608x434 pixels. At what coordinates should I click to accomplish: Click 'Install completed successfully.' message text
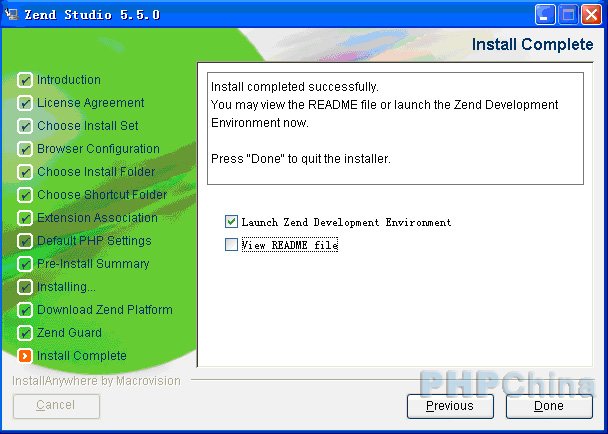pos(295,86)
